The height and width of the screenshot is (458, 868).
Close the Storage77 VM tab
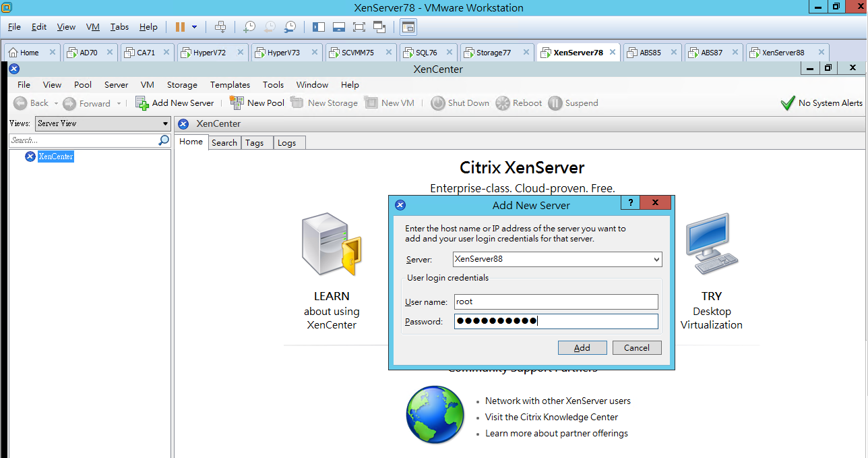(x=526, y=52)
